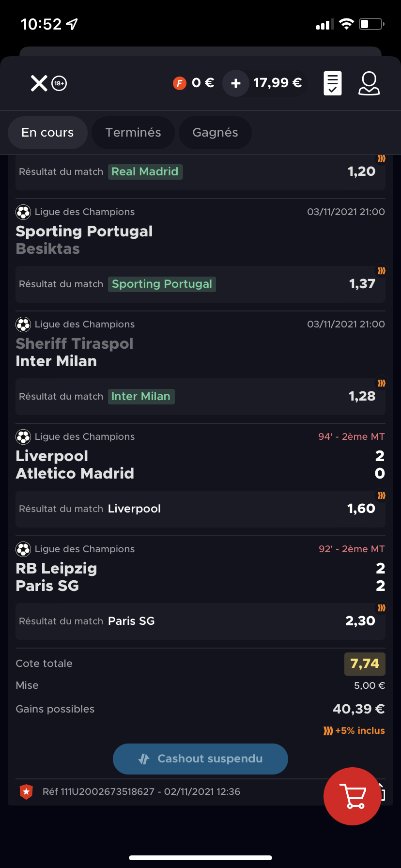This screenshot has width=401, height=868.
Task: Open the bet slip receipt icon
Action: (333, 83)
